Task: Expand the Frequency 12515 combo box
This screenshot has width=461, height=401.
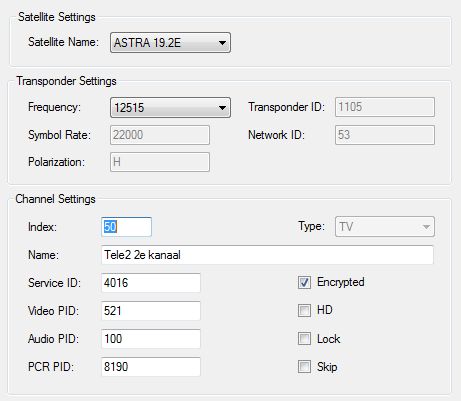Action: [170, 107]
